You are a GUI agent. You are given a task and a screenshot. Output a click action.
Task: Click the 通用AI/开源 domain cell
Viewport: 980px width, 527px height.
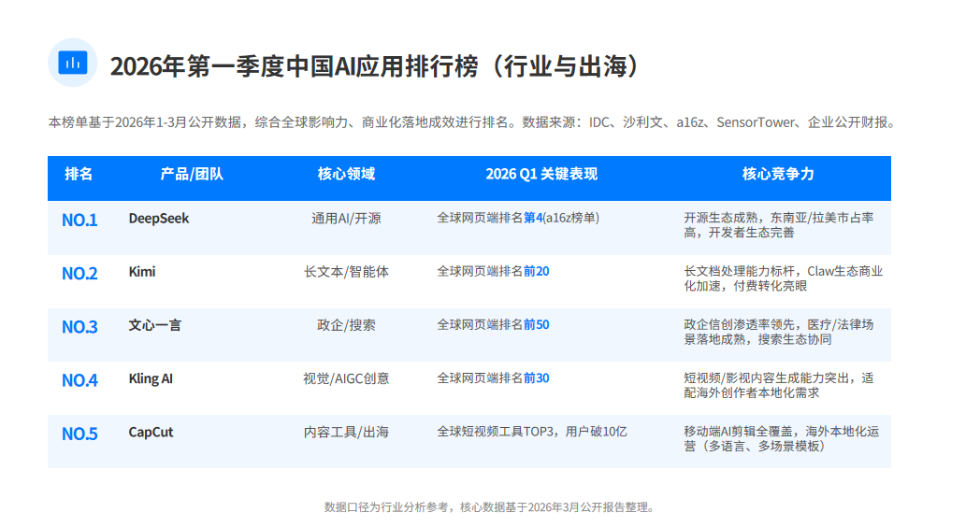coord(346,219)
